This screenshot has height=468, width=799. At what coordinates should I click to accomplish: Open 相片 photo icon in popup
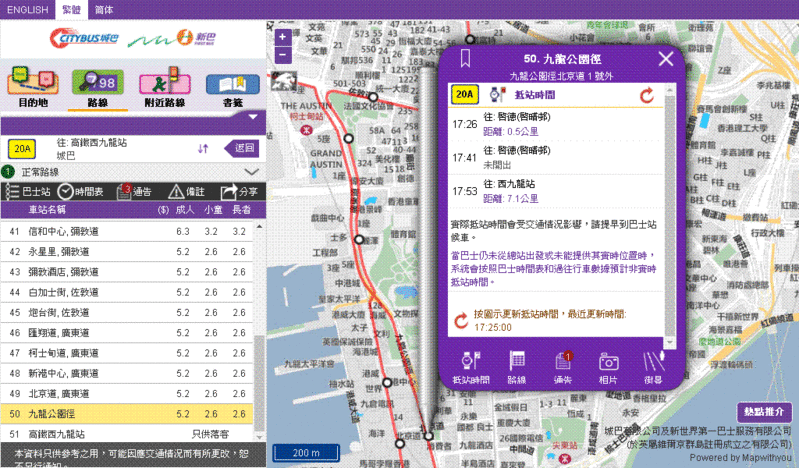(x=609, y=365)
